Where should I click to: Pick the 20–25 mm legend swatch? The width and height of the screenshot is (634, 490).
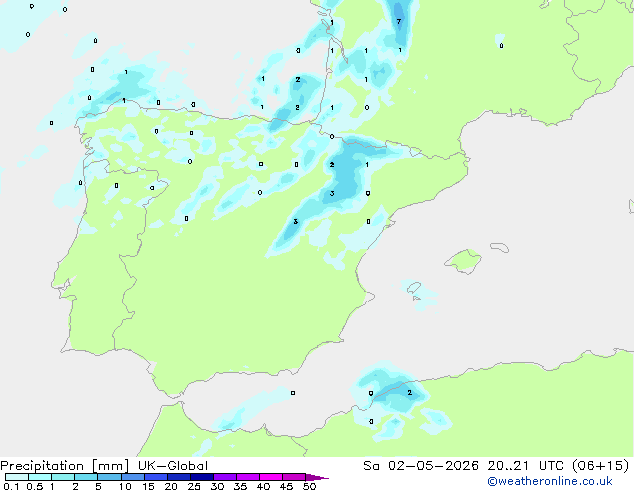pyautogui.click(x=179, y=477)
